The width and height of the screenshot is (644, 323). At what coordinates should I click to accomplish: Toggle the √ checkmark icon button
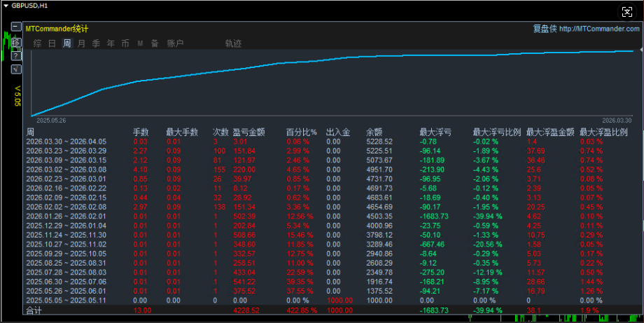(x=15, y=69)
